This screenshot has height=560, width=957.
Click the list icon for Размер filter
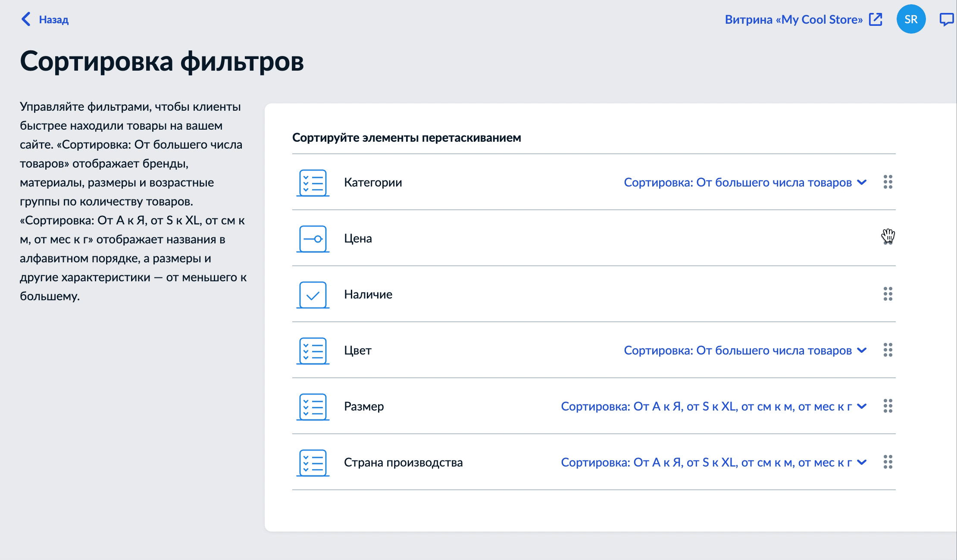[x=313, y=407]
